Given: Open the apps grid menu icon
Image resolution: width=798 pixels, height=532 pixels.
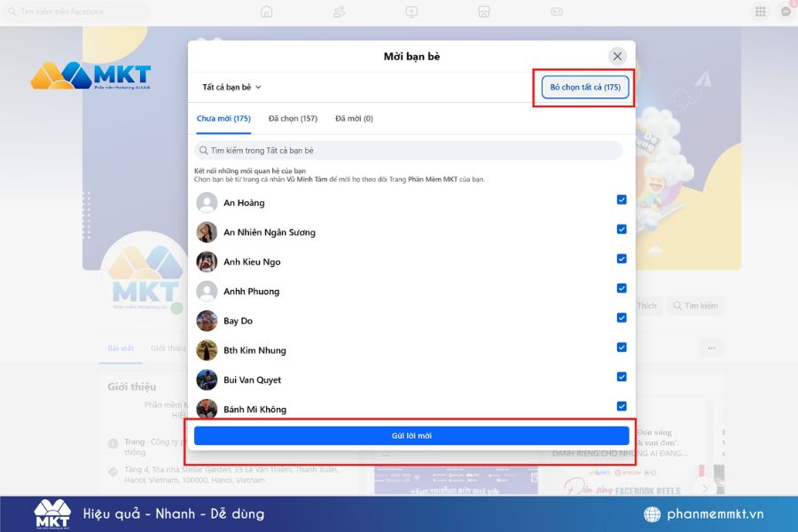Looking at the screenshot, I should 761,12.
